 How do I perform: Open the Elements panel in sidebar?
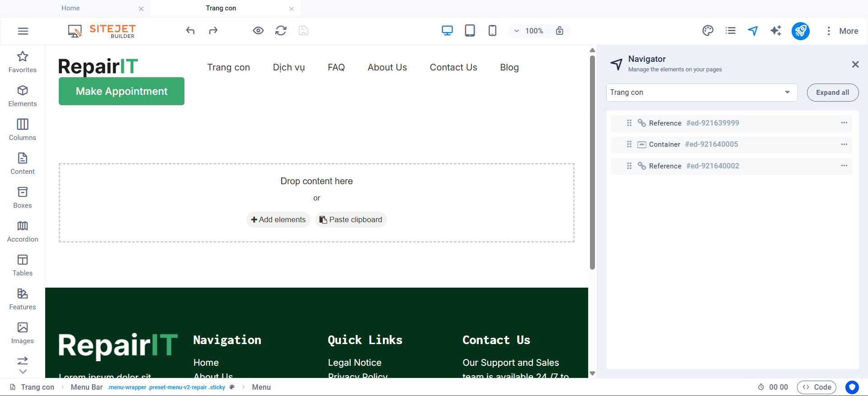(x=23, y=96)
